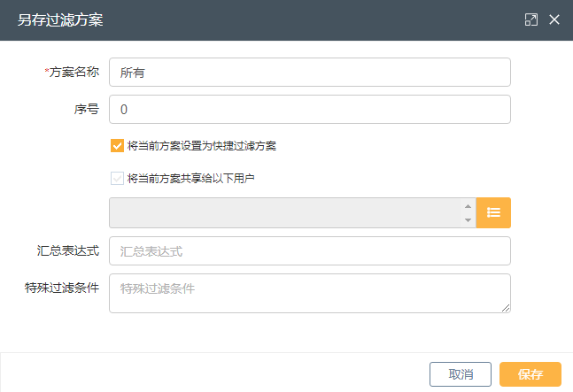The width and height of the screenshot is (573, 392).
Task: Open user selection list with orange button
Action: [493, 212]
